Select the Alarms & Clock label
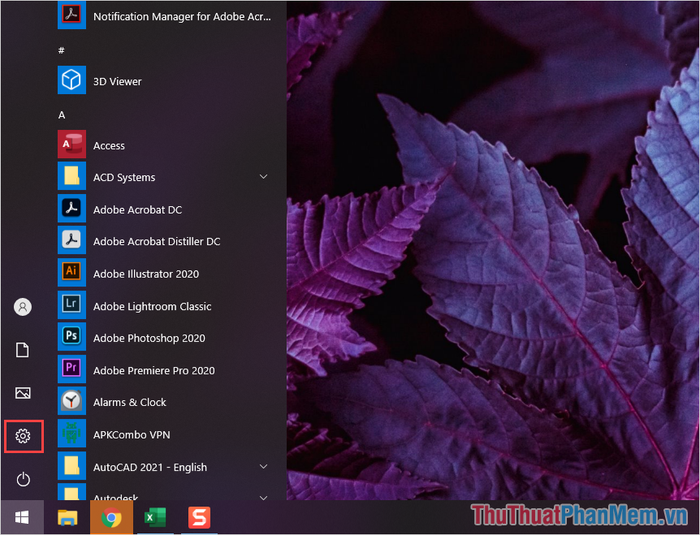Image resolution: width=700 pixels, height=535 pixels. click(129, 402)
